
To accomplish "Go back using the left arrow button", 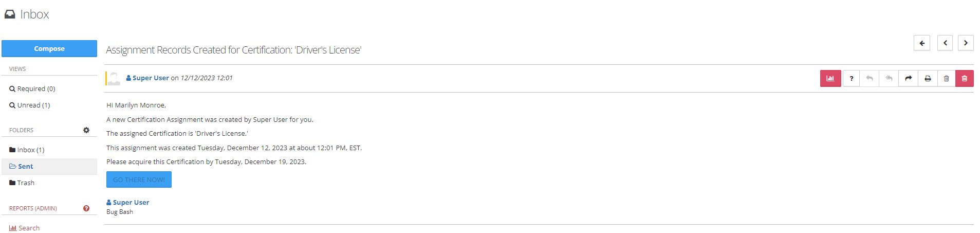I will pos(921,43).
